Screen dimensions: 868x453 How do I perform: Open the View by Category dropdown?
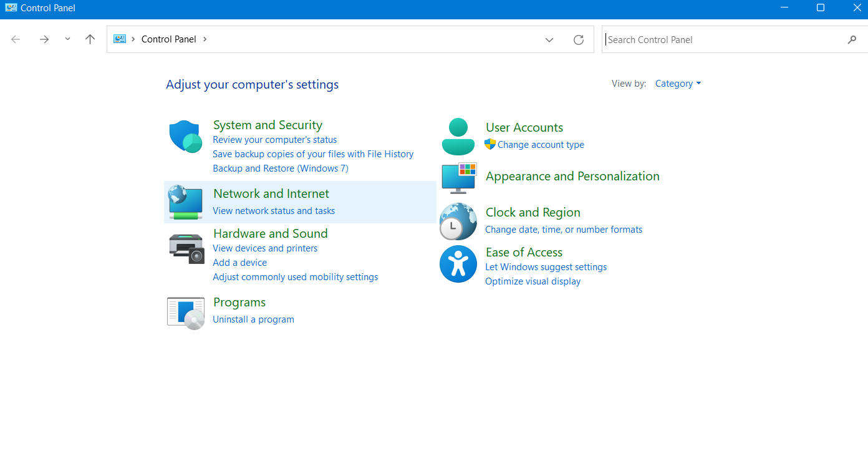678,84
